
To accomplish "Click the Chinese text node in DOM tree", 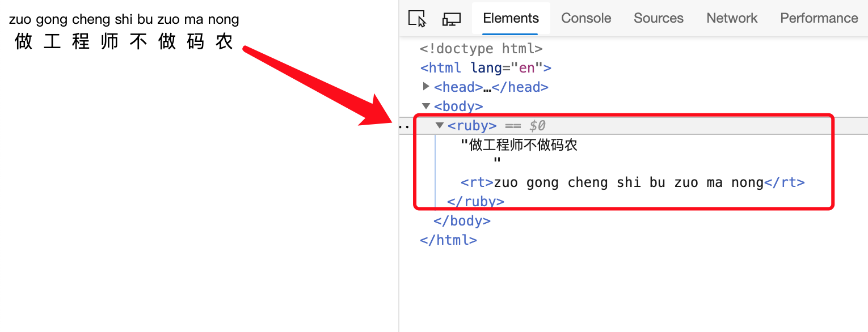I will (519, 145).
